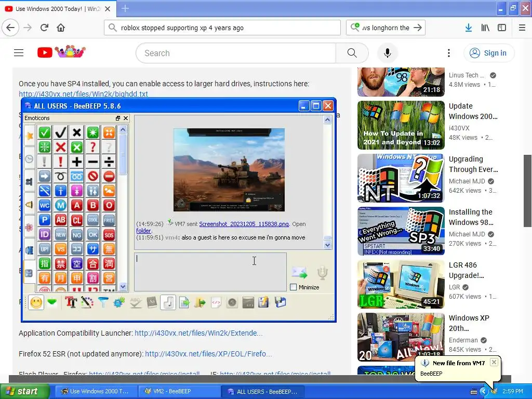Open the Application Compatibility Launcher link
Image resolution: width=532 pixels, height=399 pixels.
[198, 333]
